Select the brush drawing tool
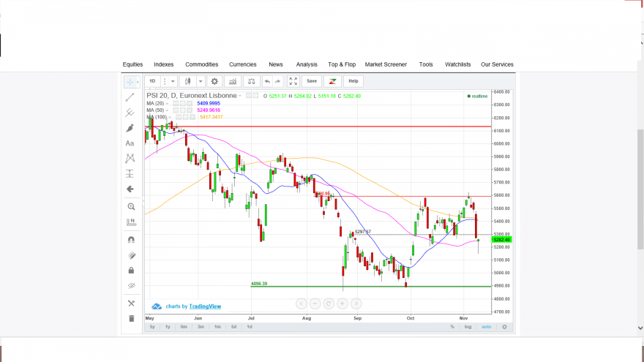Screen dimensions: 644x362 (130, 128)
